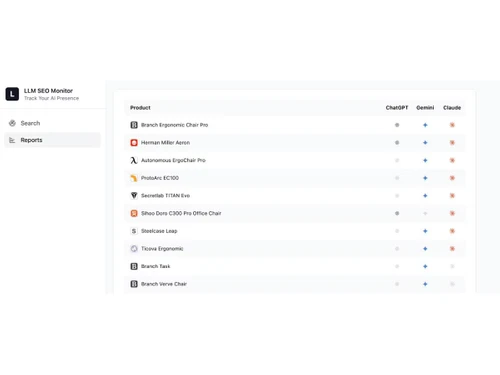
Task: Click the LLM SEO Monitor logo icon
Action: point(12,94)
